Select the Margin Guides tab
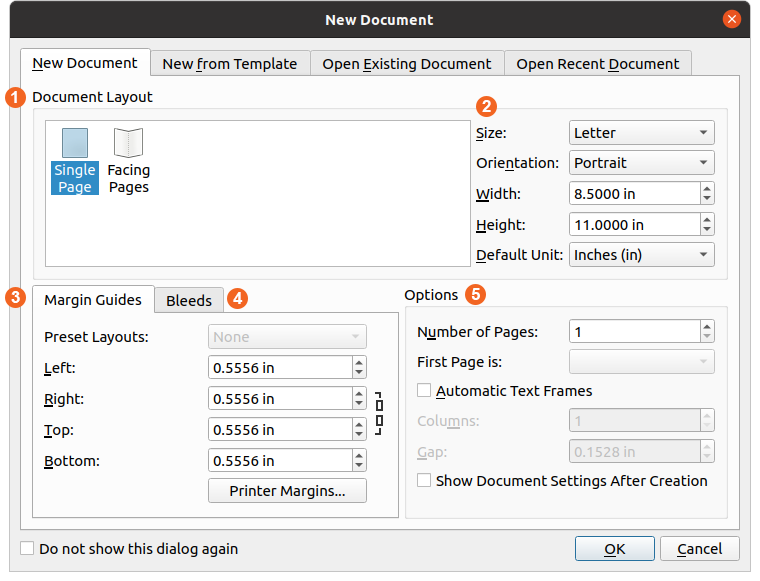Image resolution: width=760 pixels, height=581 pixels. 93,300
